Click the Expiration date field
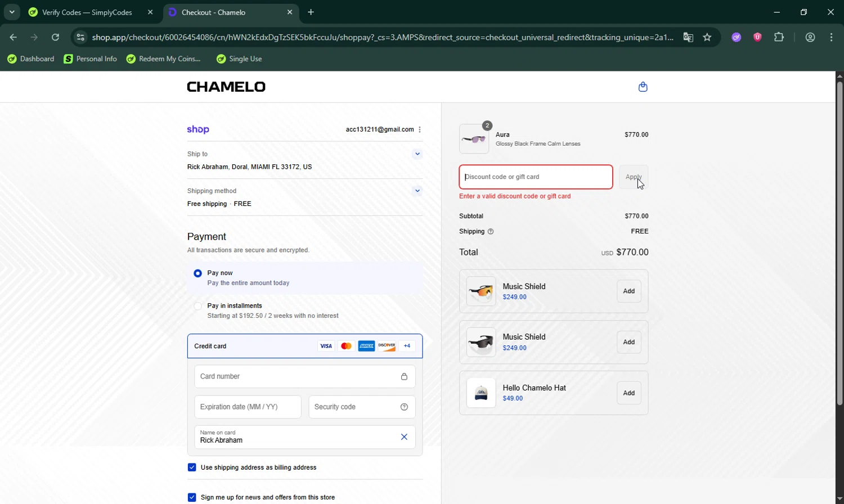This screenshot has width=844, height=504. point(248,407)
